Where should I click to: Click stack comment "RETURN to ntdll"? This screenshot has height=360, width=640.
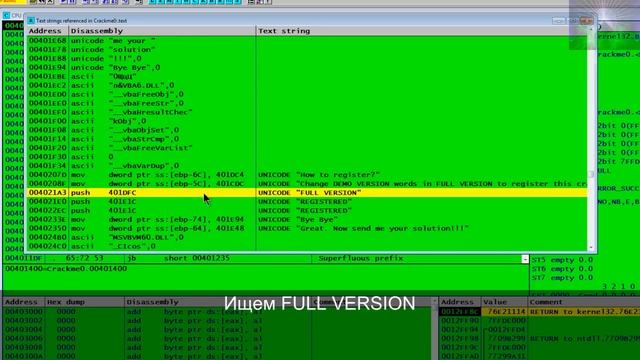click(x=585, y=339)
